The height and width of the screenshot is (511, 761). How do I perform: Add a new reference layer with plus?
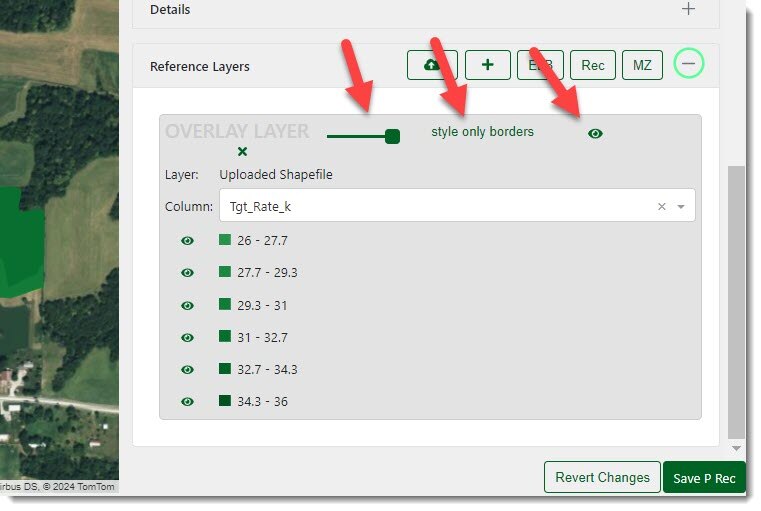pyautogui.click(x=487, y=65)
